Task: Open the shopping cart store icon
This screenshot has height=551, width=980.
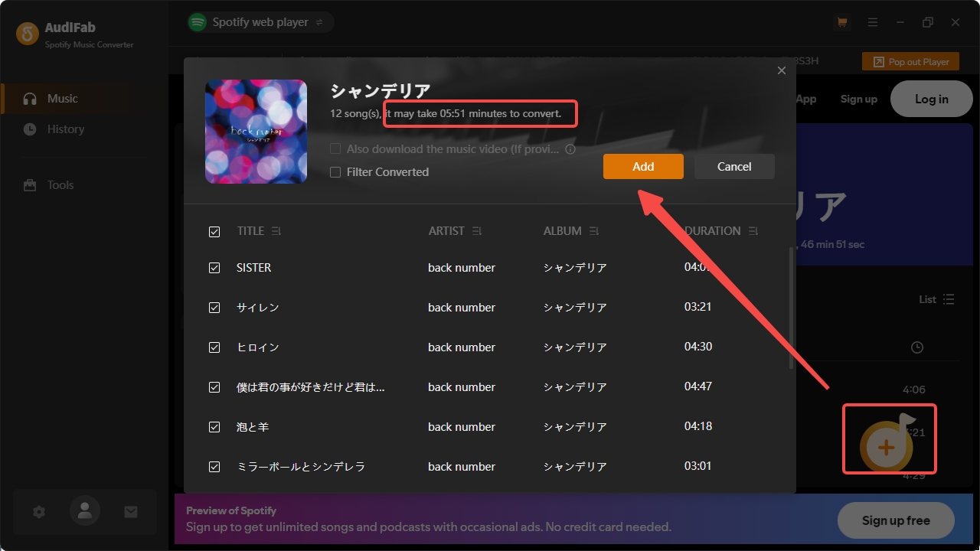Action: [x=841, y=22]
